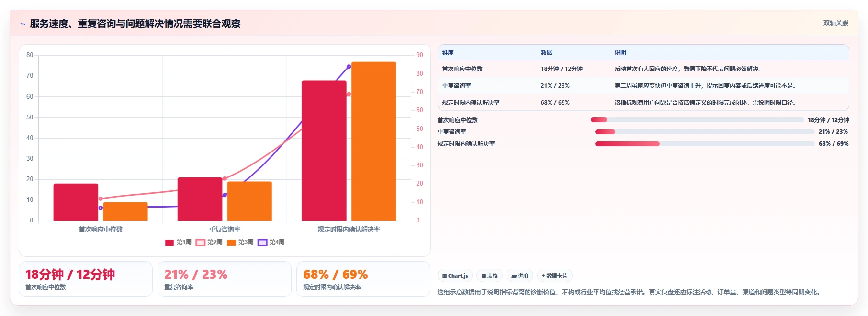Click the panel title 服务速度、重复咨询与问题解决情况需要联合观察
Image resolution: width=868 pixels, height=316 pixels.
point(135,24)
